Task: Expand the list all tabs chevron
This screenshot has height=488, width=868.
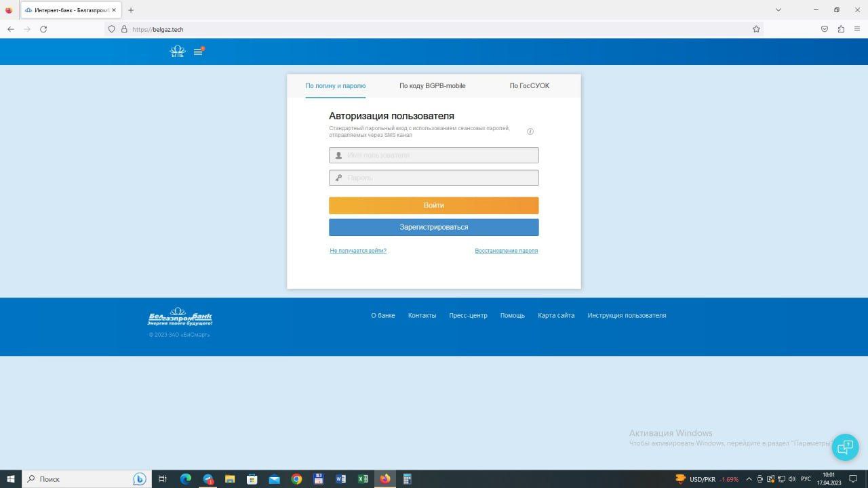Action: coord(778,10)
